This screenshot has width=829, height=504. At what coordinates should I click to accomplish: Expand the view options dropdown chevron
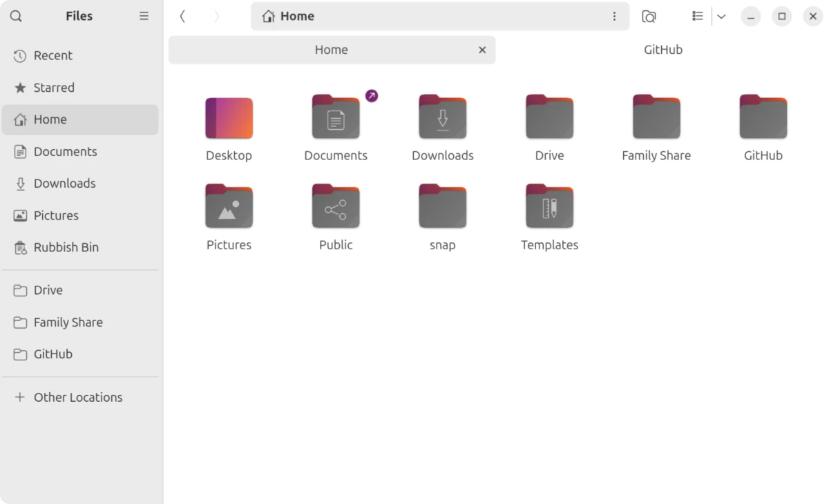[721, 17]
